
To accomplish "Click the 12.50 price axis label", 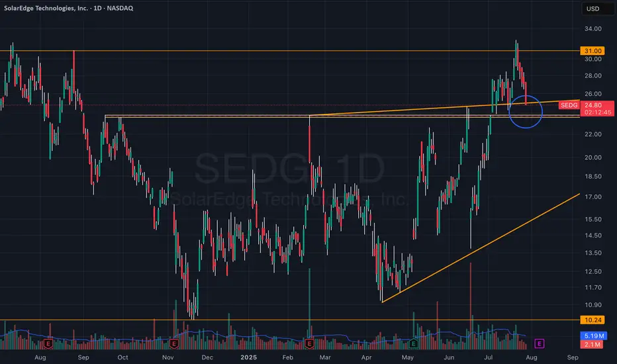I will (593, 271).
